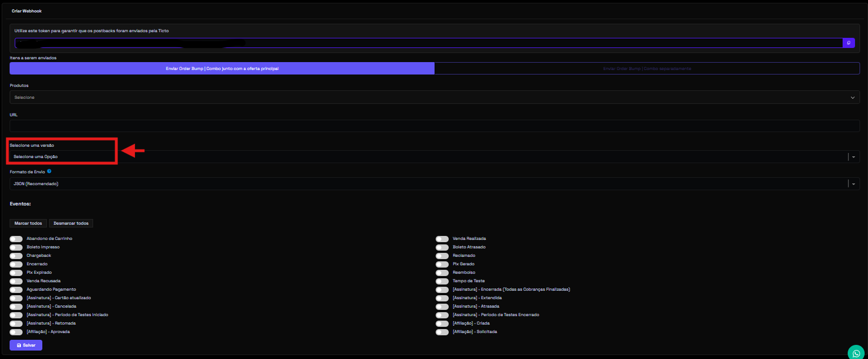Click the Salvar button with disk icon
The image size is (868, 359).
point(26,345)
